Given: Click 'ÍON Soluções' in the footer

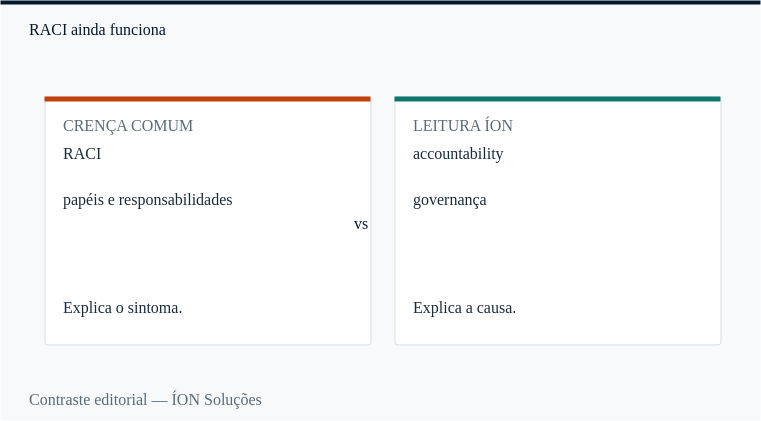Looking at the screenshot, I should click(216, 400).
